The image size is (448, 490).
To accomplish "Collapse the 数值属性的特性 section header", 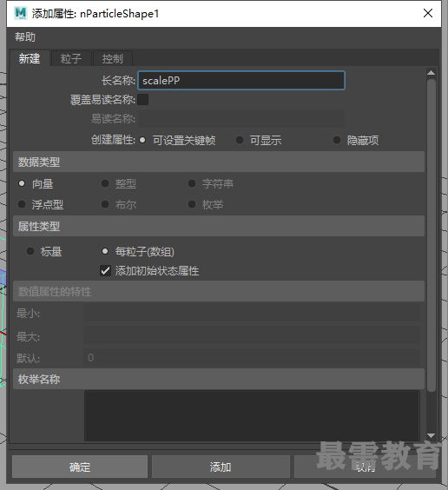I will tap(219, 291).
